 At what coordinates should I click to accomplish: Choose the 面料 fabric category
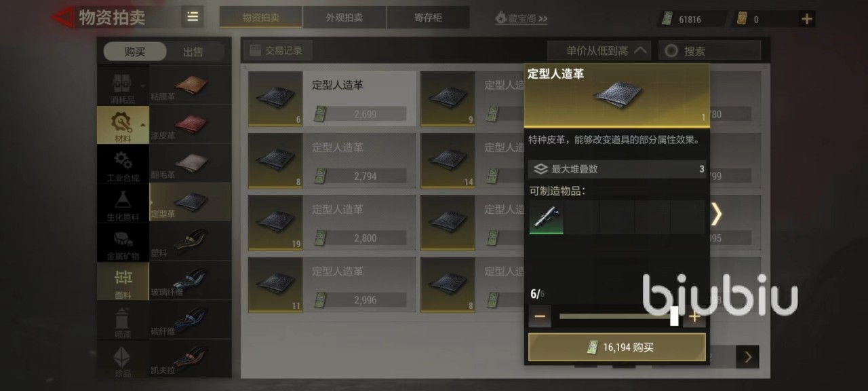click(x=123, y=282)
